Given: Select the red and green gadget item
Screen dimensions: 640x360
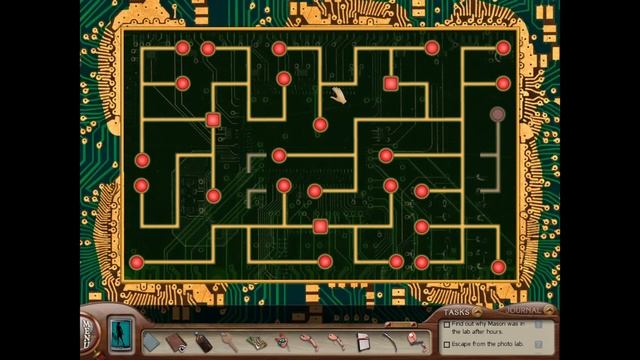Looking at the screenshot, I should (282, 341).
